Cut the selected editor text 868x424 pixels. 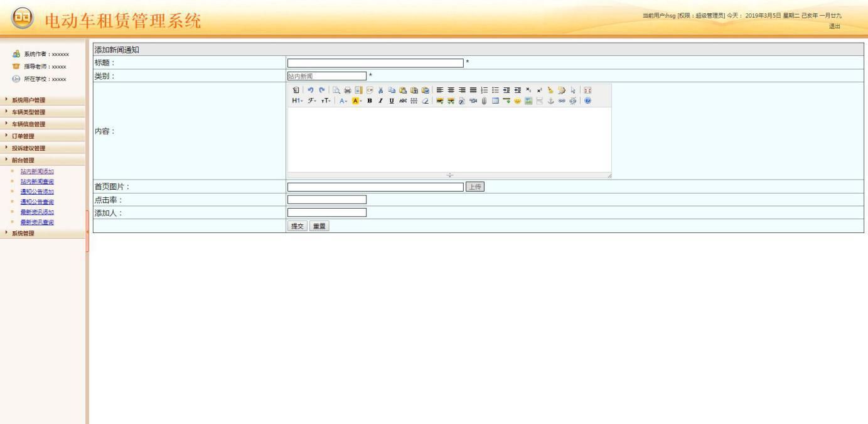click(x=380, y=90)
